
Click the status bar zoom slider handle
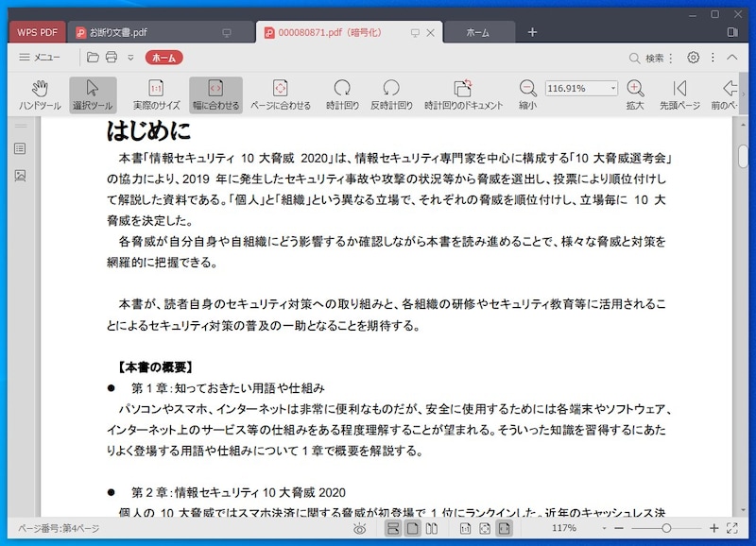[x=667, y=529]
